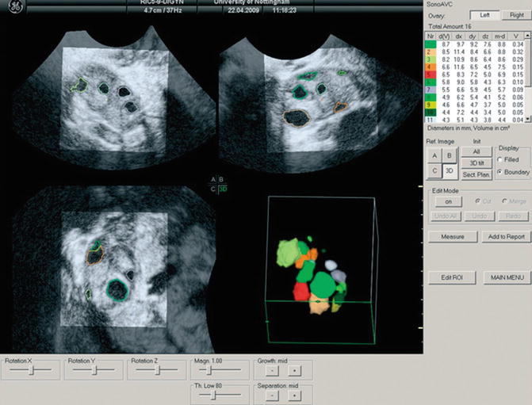Choose the Filled display radio option
The width and height of the screenshot is (532, 405).
(501, 159)
